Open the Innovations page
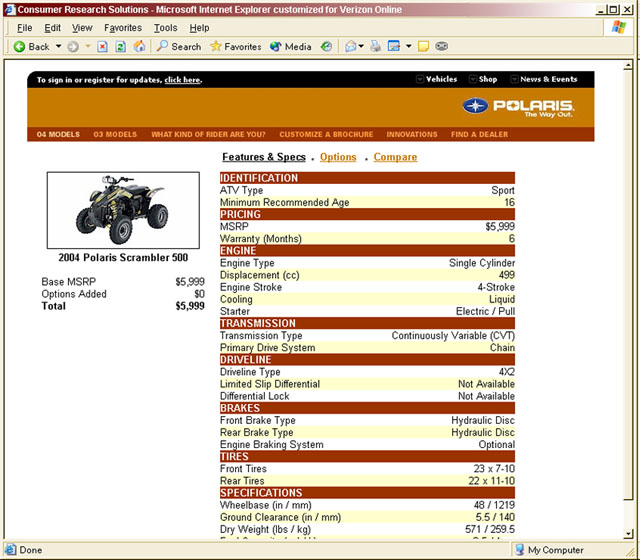 [412, 134]
